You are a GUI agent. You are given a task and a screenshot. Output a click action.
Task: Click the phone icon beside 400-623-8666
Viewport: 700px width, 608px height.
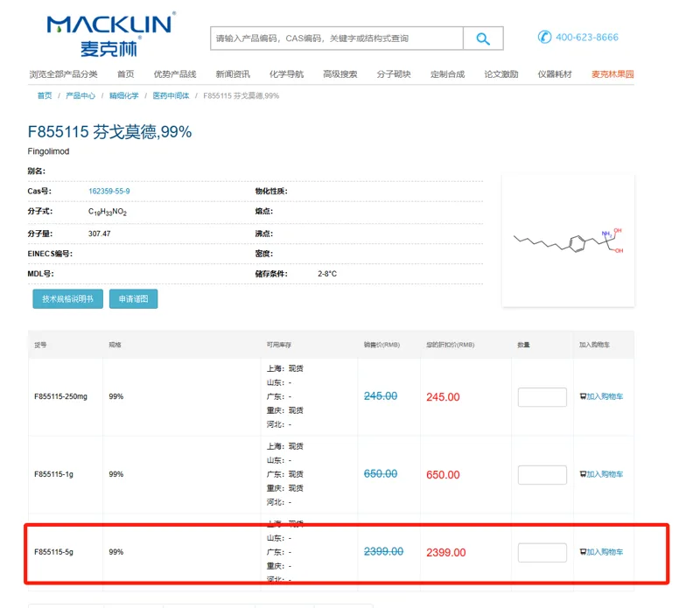[544, 37]
